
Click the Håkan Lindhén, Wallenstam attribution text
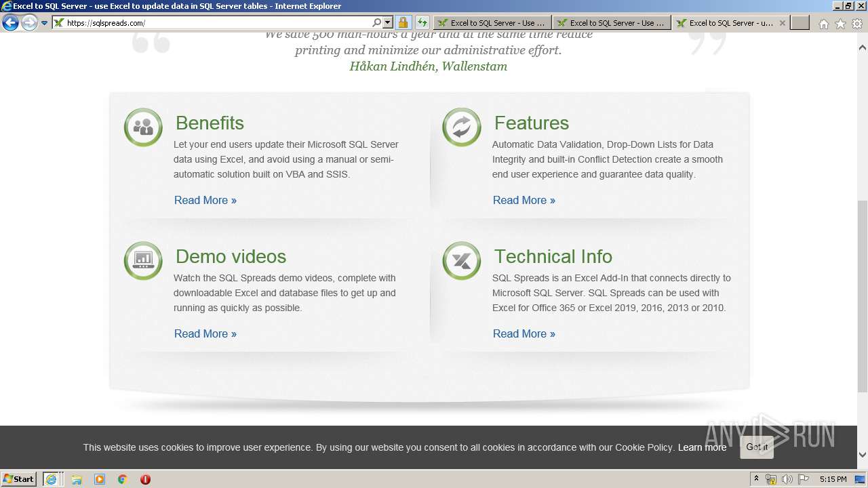429,66
